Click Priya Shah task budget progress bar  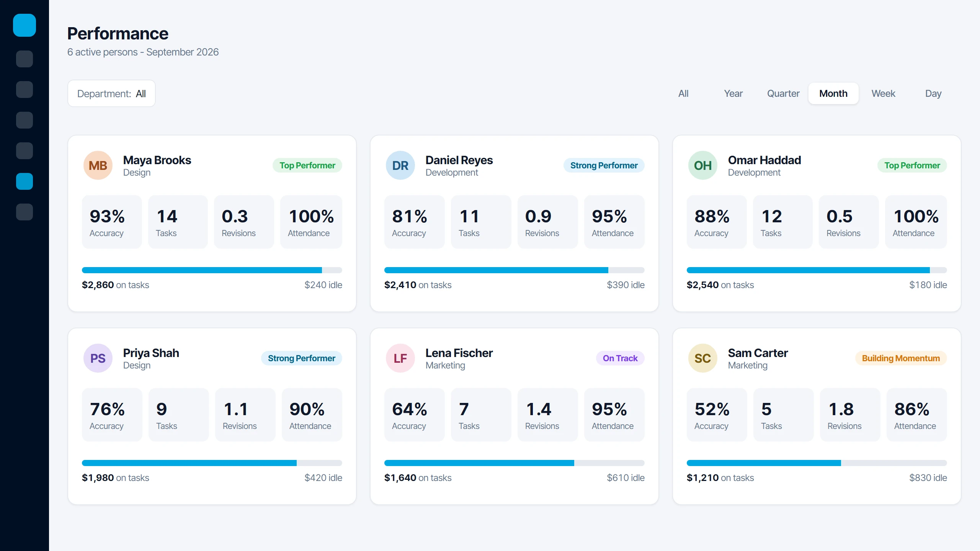[x=212, y=463]
